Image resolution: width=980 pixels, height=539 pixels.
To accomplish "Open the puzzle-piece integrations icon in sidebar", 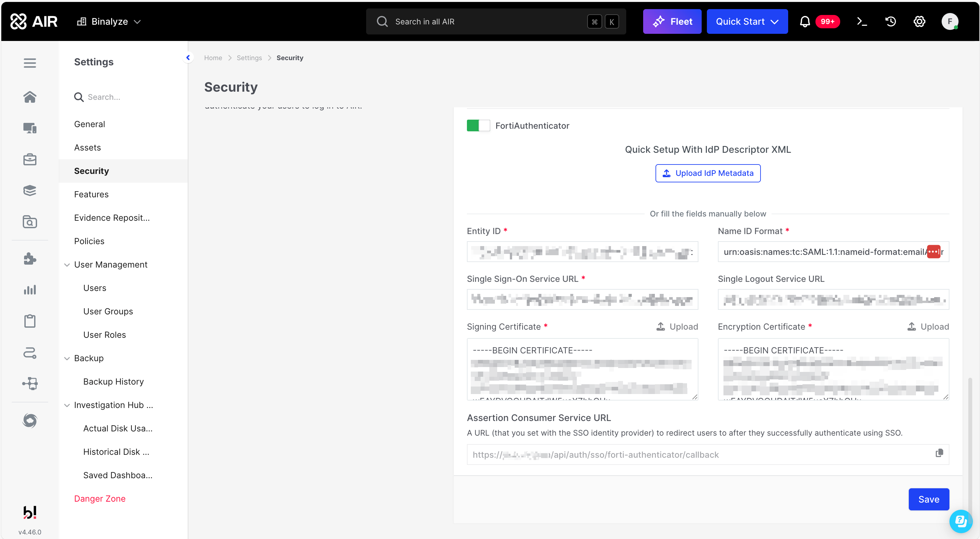I will (30, 259).
